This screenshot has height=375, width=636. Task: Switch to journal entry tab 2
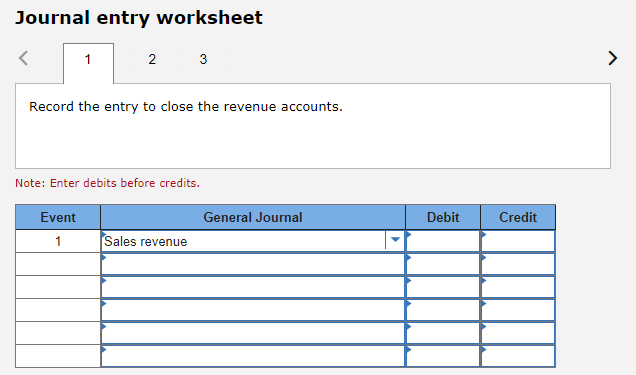pyautogui.click(x=152, y=60)
